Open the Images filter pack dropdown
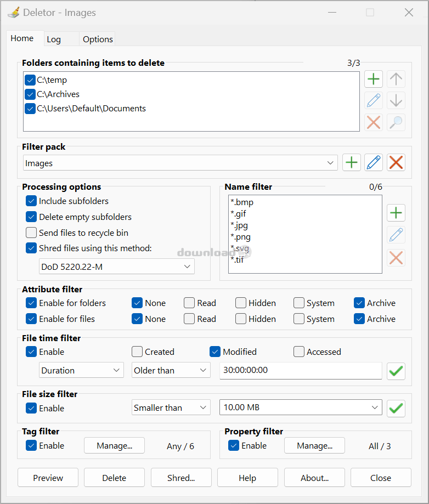The width and height of the screenshot is (429, 504). 180,163
